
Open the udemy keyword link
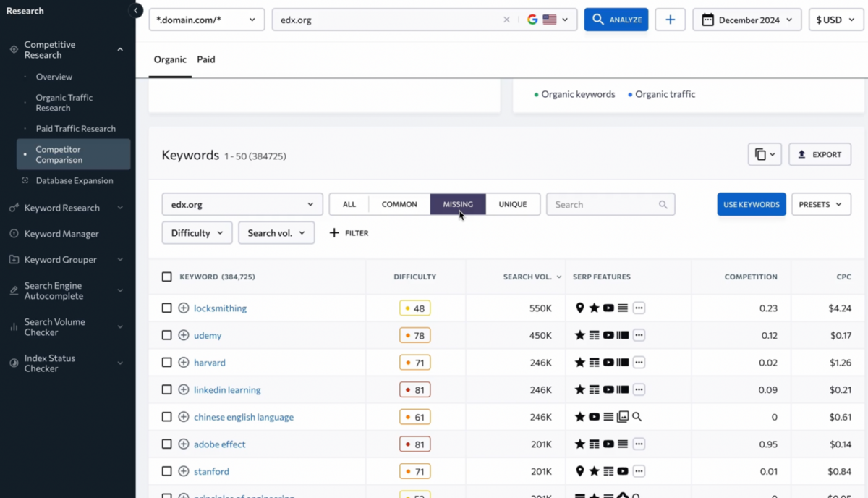tap(208, 335)
